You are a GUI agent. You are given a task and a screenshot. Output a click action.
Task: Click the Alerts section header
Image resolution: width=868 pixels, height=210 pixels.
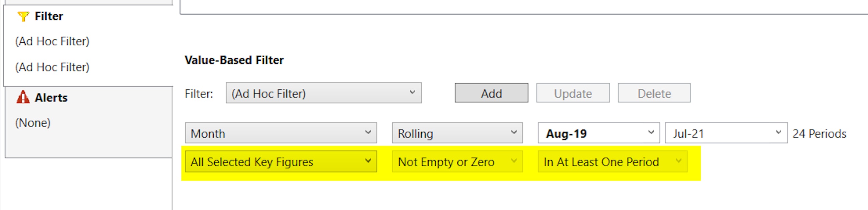click(x=50, y=98)
